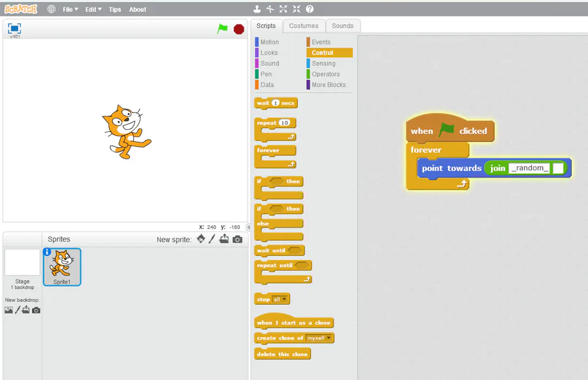Viewport: 588px width, 380px height.
Task: Click the empty second join field
Action: click(x=558, y=168)
